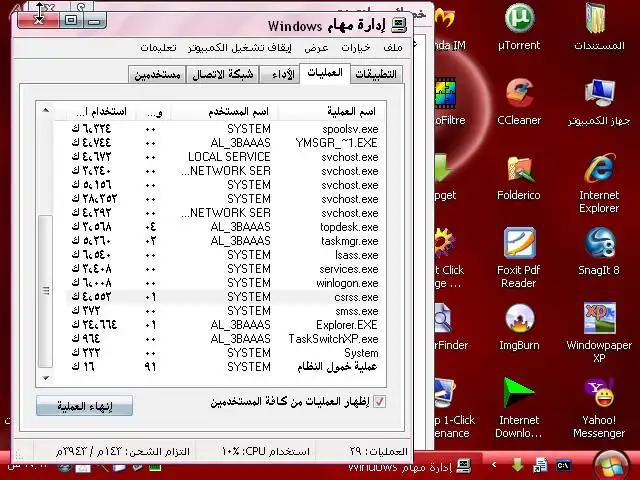Switch to the الأداء performance tab
This screenshot has height=480, width=640.
tap(279, 74)
